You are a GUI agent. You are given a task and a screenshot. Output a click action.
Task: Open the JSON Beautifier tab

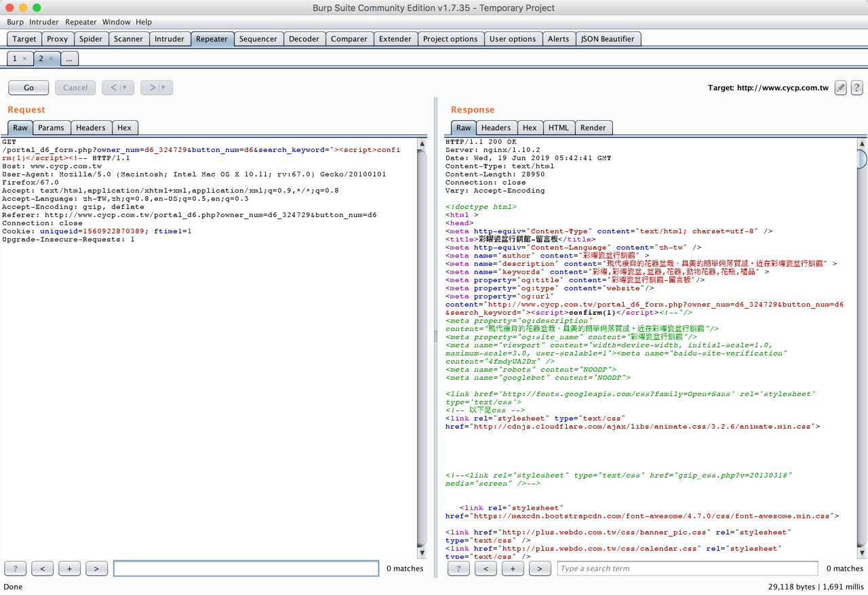coord(608,39)
